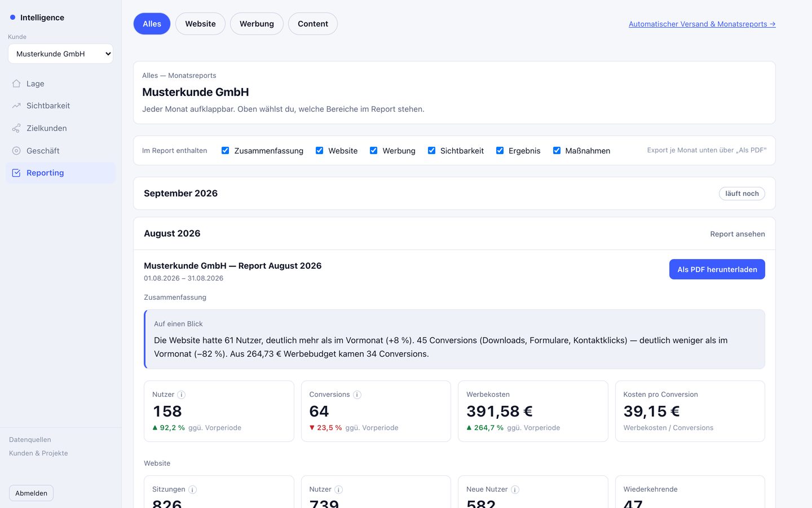
Task: Select the Website filter tab
Action: coord(200,24)
